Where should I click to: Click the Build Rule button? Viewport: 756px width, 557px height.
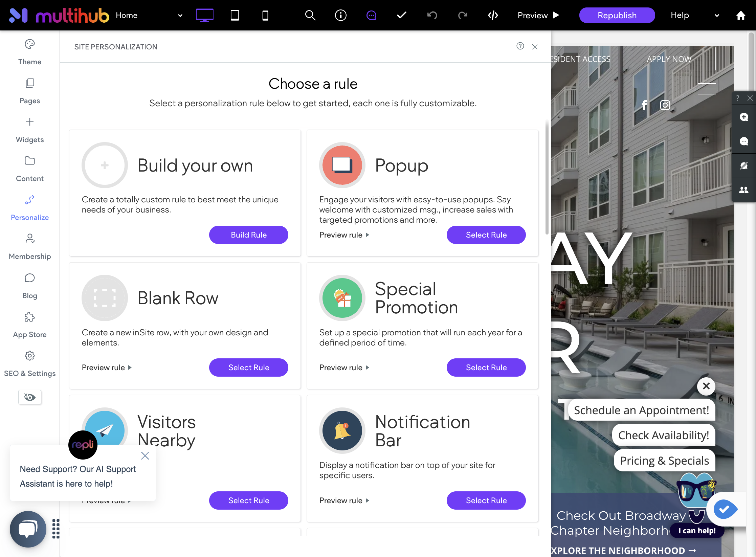point(249,235)
